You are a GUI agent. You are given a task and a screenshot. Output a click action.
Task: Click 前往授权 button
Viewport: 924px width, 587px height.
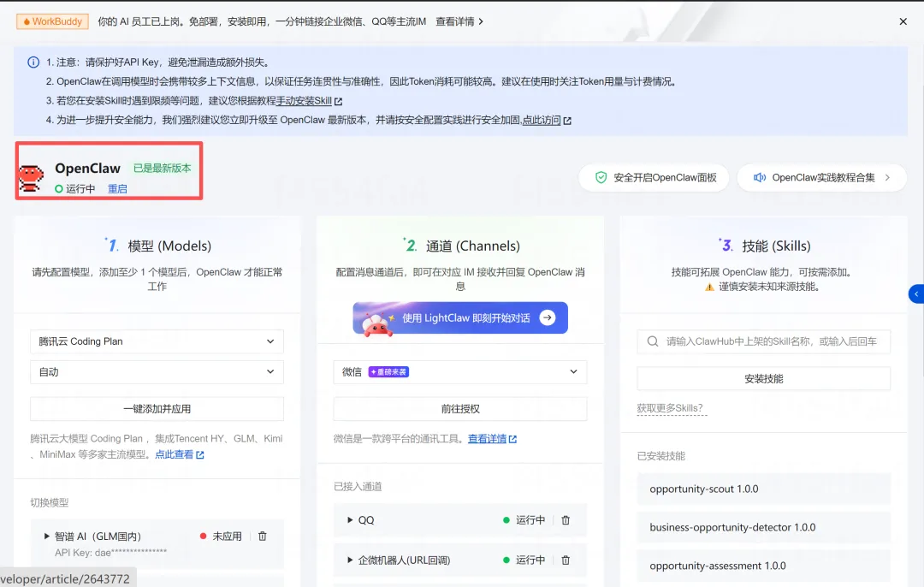click(x=460, y=409)
